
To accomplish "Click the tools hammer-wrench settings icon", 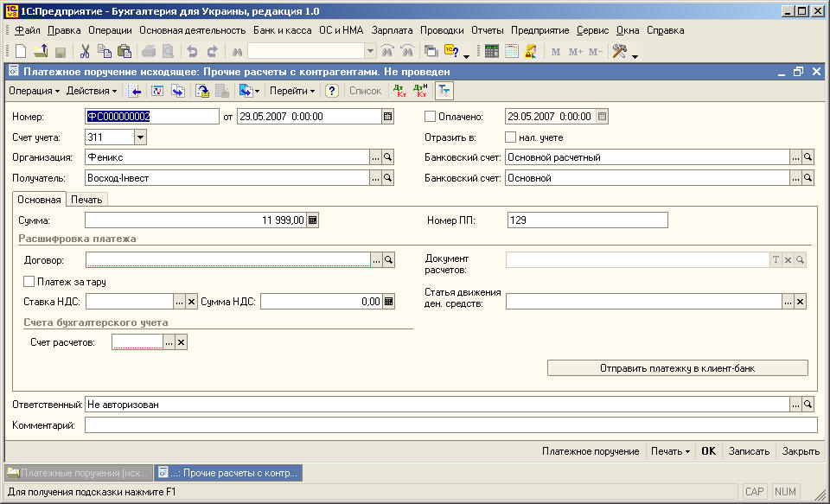I will click(619, 51).
